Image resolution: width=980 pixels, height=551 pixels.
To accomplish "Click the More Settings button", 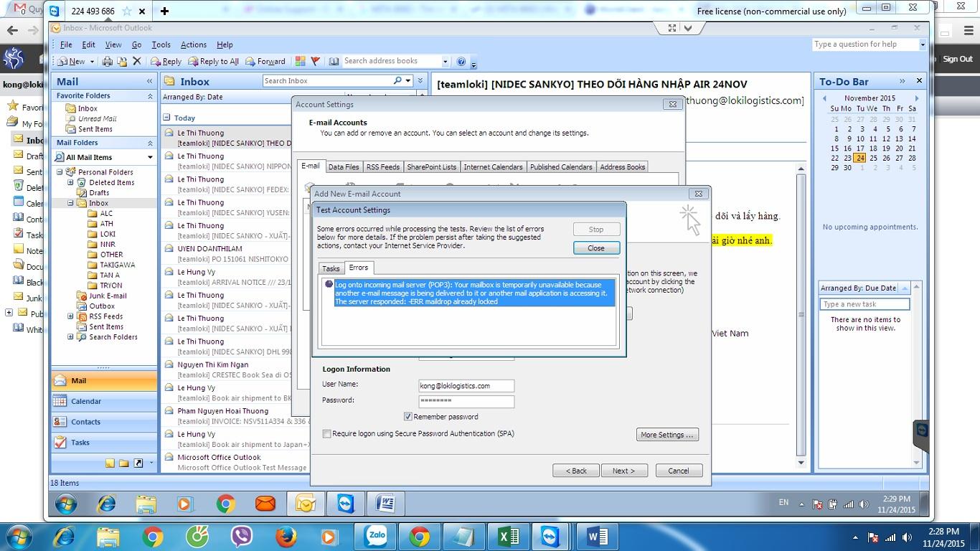I will pyautogui.click(x=667, y=435).
